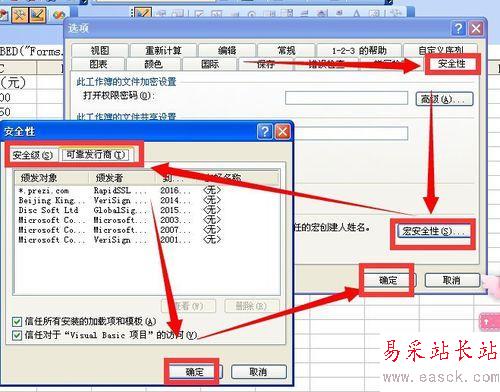Click the Properties hammer-and-wrench toolbar icon
Viewport: 500px width, 392px height.
(x=20, y=15)
